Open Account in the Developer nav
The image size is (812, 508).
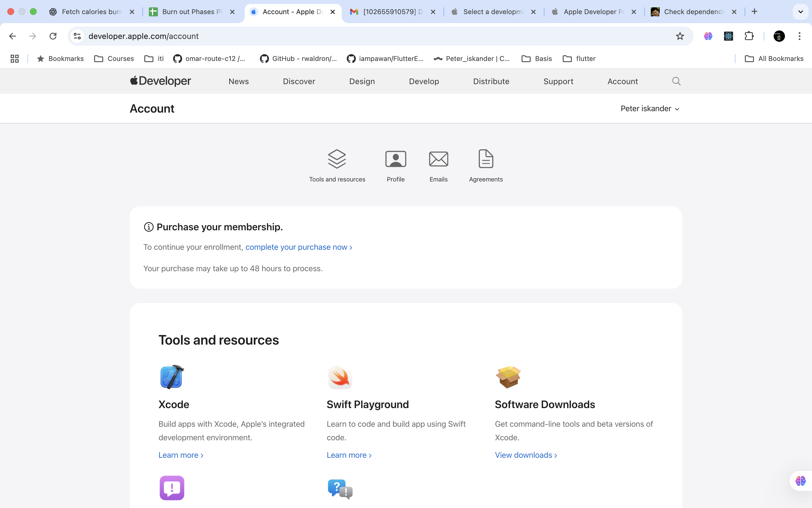tap(623, 81)
